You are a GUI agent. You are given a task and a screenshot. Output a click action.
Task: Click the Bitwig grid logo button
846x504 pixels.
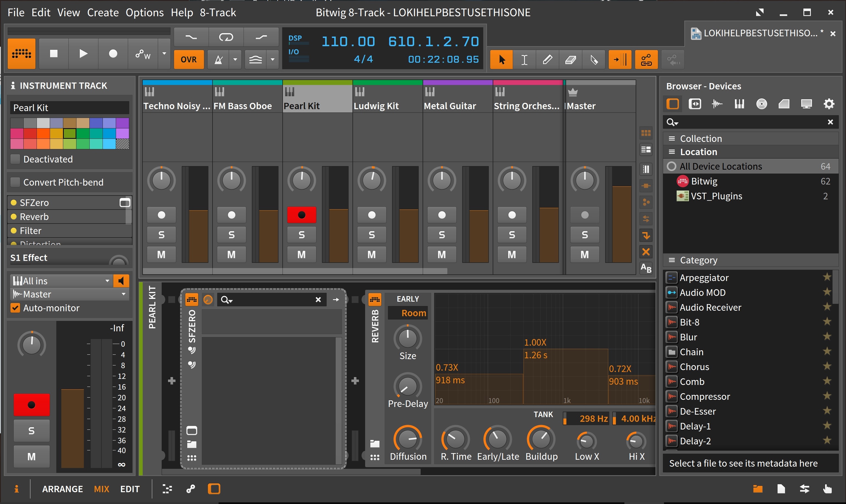22,54
